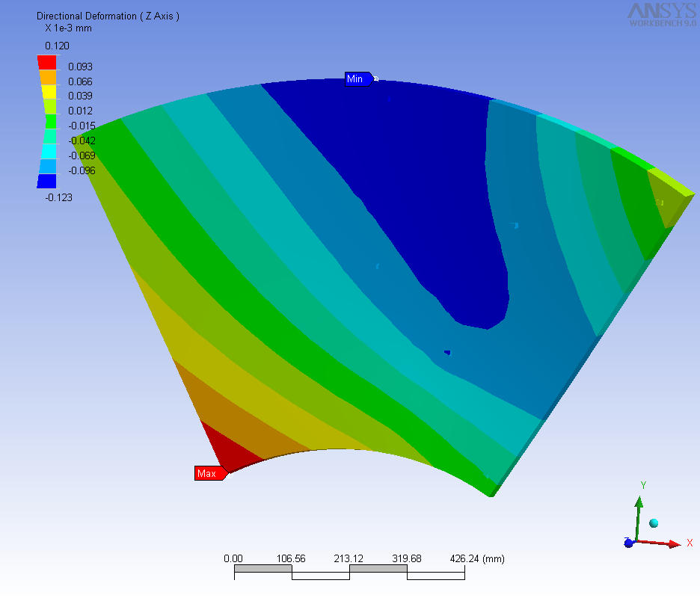Image resolution: width=700 pixels, height=598 pixels.
Task: Click the cyan isometric view sphere
Action: click(654, 523)
